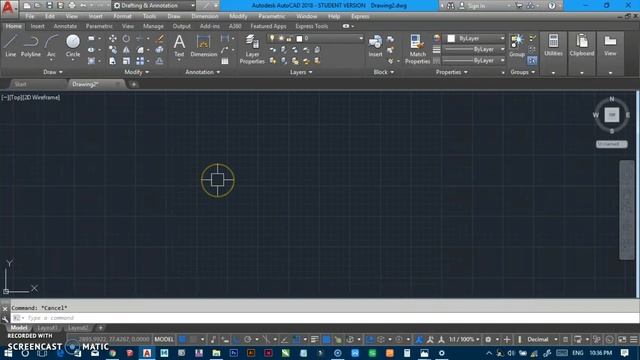Switch to the Manage ribbon tab
The width and height of the screenshot is (640, 360).
tap(153, 26)
